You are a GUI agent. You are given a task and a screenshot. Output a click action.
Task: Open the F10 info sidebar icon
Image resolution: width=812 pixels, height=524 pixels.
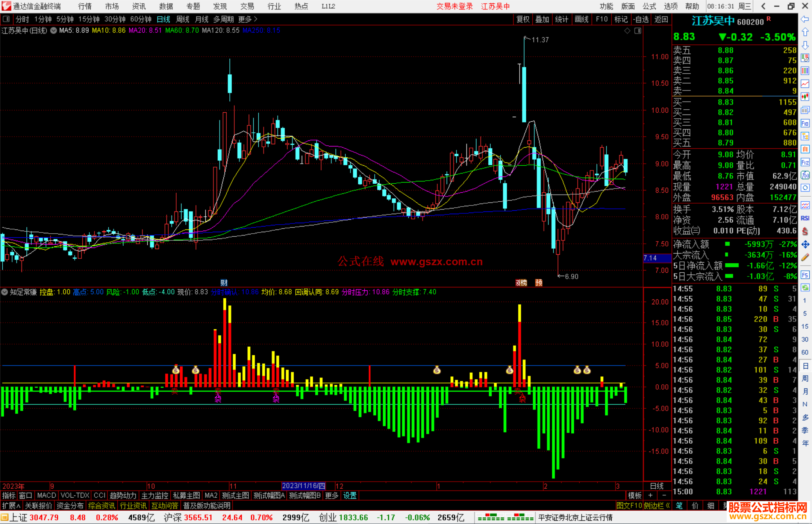805,123
